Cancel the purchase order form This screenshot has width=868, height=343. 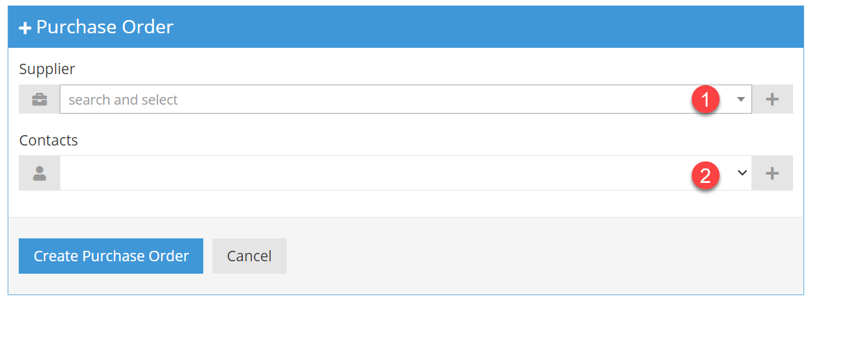click(249, 256)
